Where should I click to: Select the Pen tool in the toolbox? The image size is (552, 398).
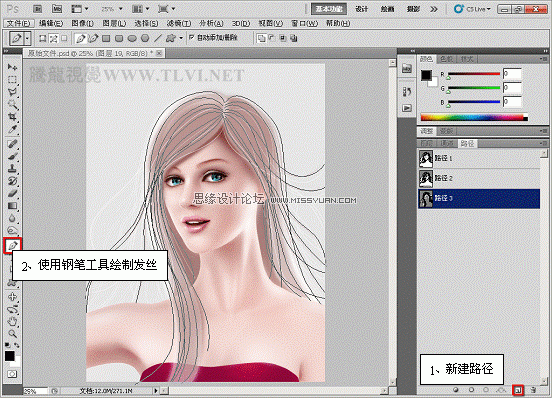tap(13, 245)
